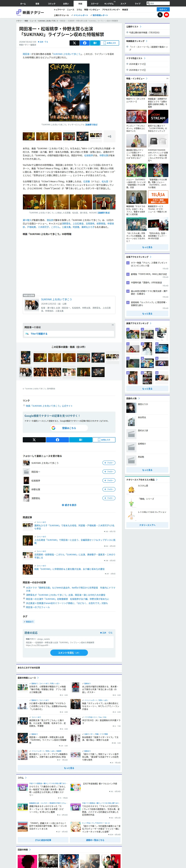
Task: Click the コメントを読む button
Action: point(69,653)
